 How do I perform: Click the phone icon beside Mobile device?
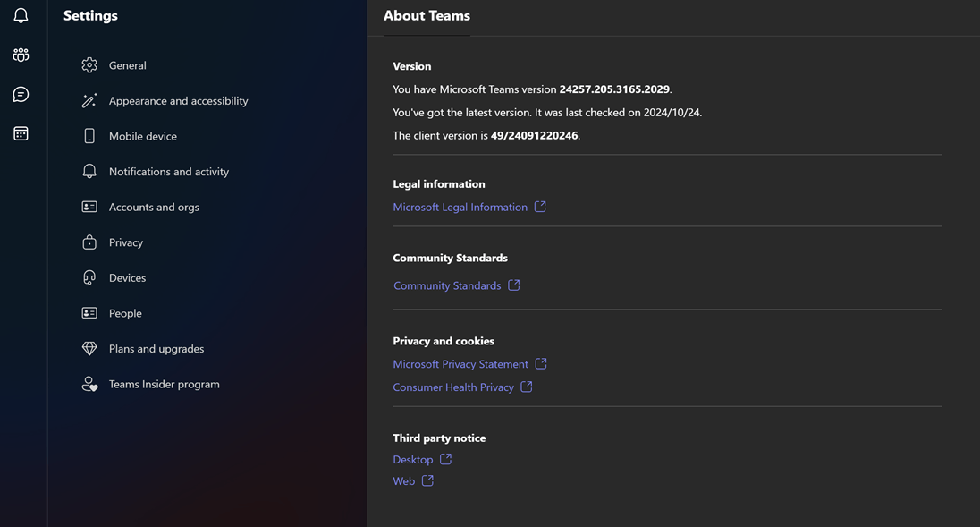(x=89, y=136)
